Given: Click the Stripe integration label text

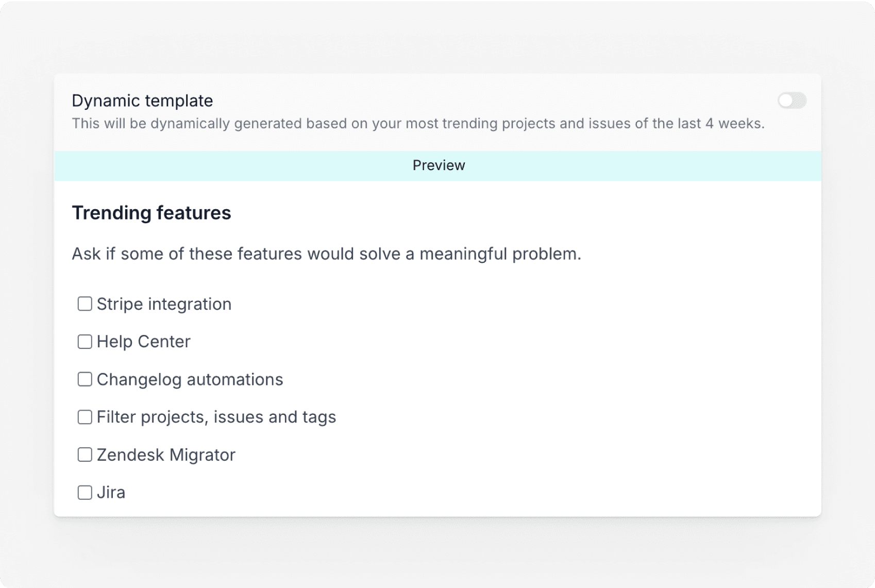Looking at the screenshot, I should (x=164, y=304).
